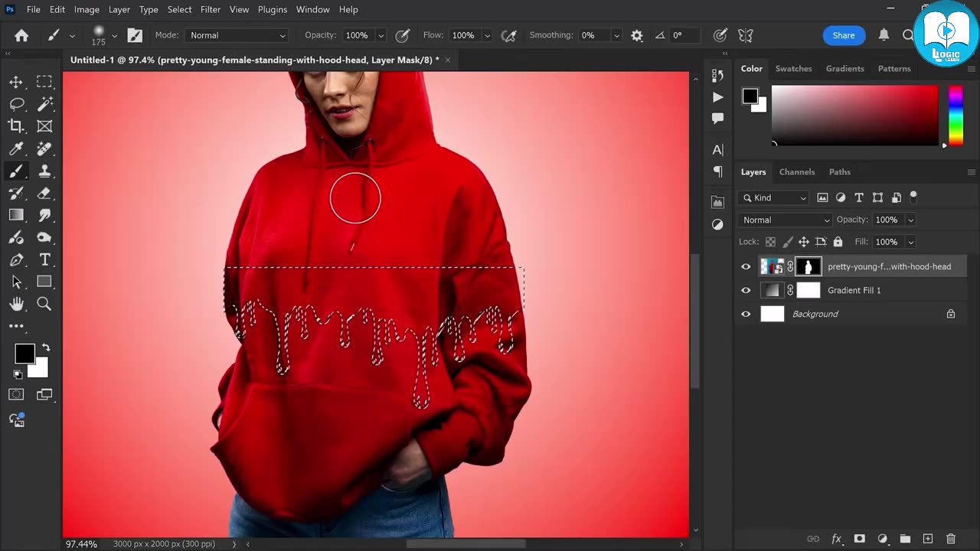
Task: Hide the pretty-young-female layer
Action: (x=746, y=266)
